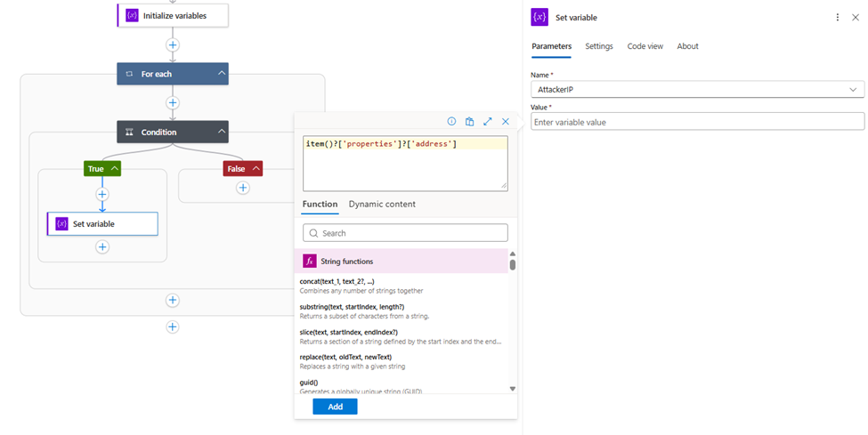Add action below Initialize variables

tap(173, 44)
